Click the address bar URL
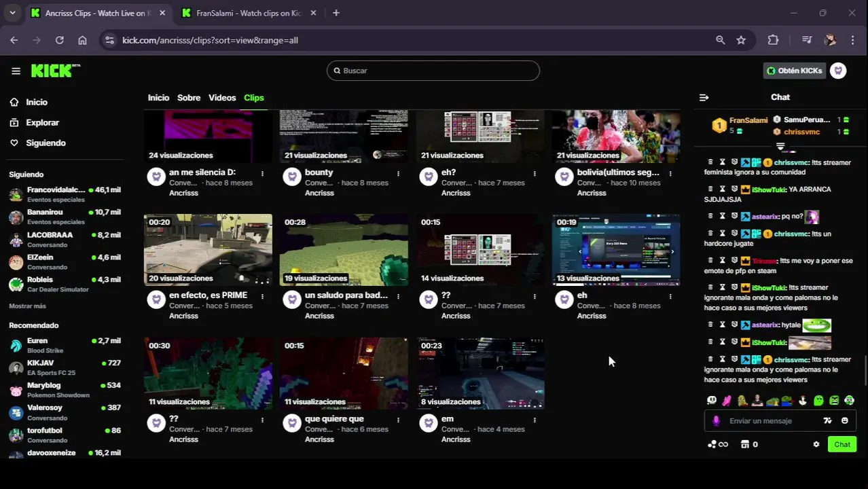868x489 pixels. click(210, 40)
